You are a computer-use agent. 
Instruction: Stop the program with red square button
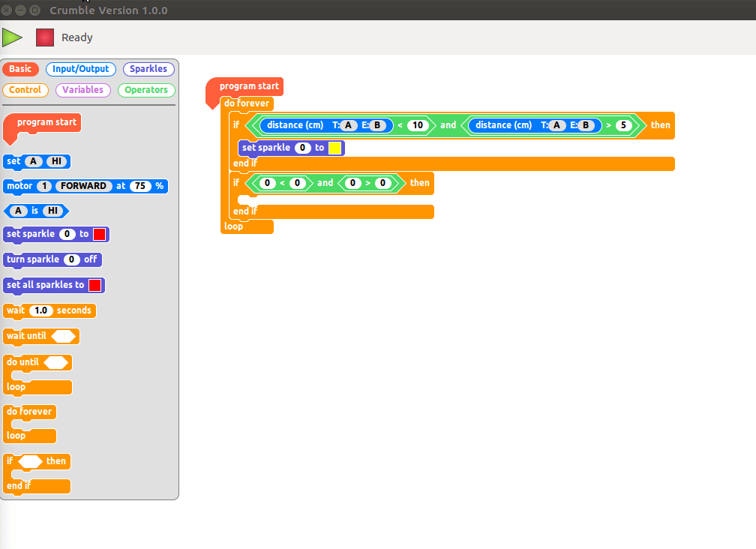point(45,37)
